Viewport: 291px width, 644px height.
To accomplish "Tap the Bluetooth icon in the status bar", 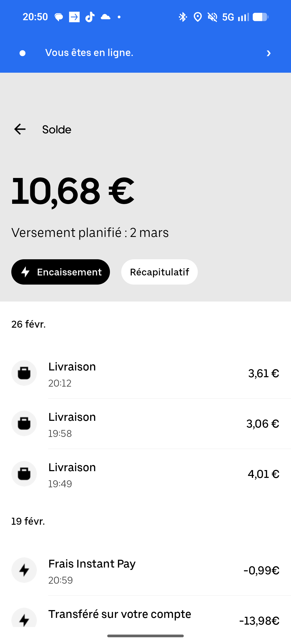I will click(183, 17).
